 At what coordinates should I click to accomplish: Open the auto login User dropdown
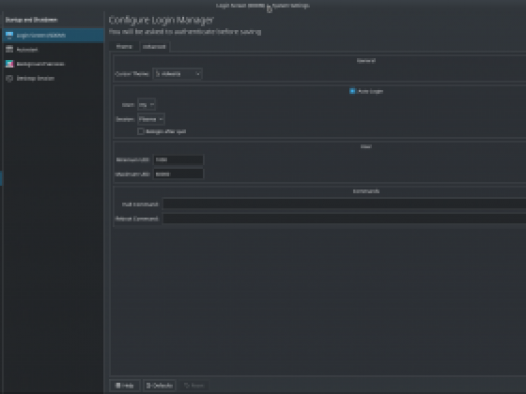pos(146,105)
